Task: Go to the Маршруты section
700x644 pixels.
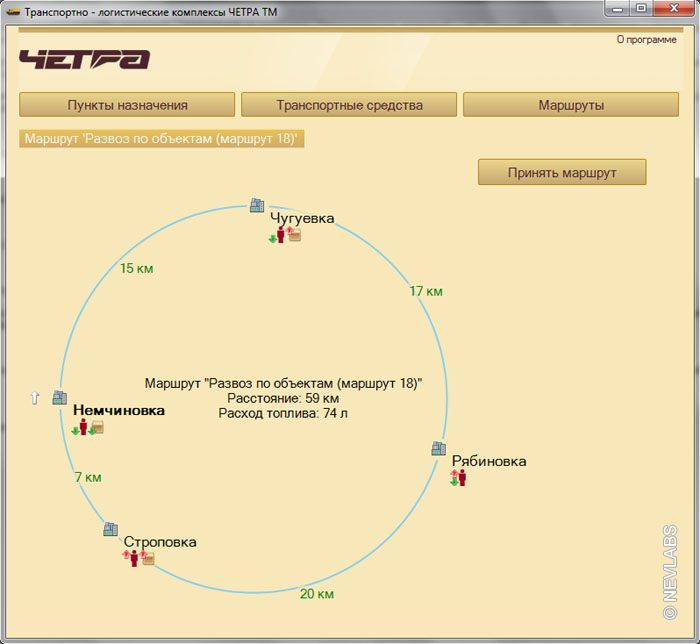Action: (570, 105)
